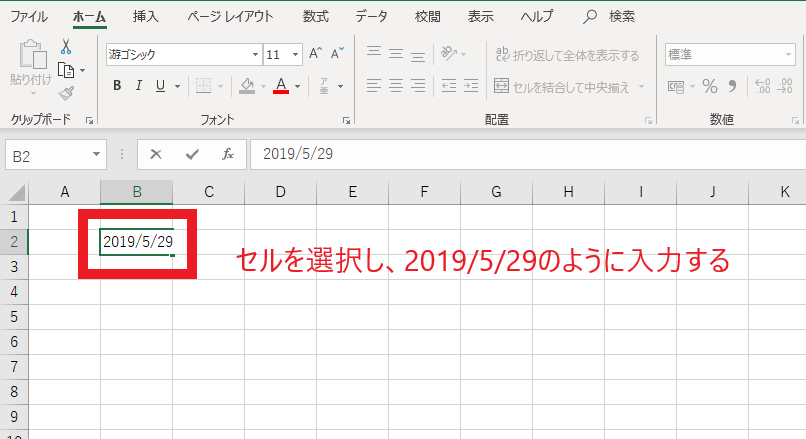The image size is (806, 439).
Task: Click the phonetic guide (furigana) icon
Action: tap(324, 86)
